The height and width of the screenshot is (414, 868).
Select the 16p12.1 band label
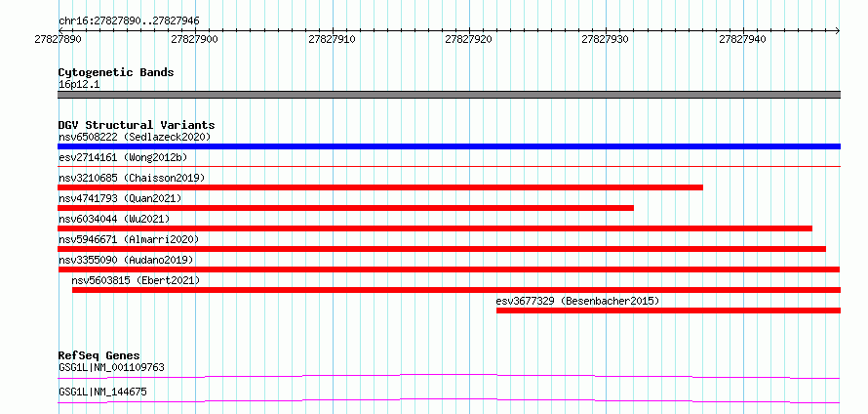(79, 85)
